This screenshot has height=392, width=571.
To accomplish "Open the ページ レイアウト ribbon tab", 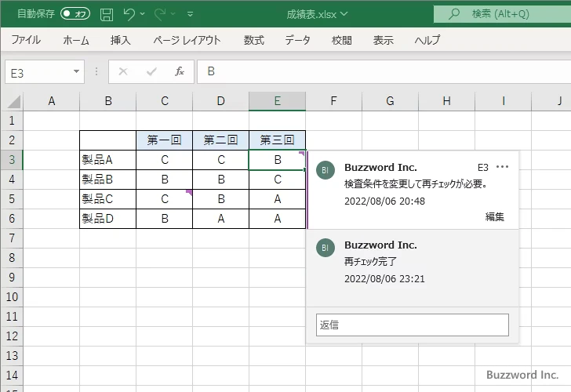I will point(187,40).
